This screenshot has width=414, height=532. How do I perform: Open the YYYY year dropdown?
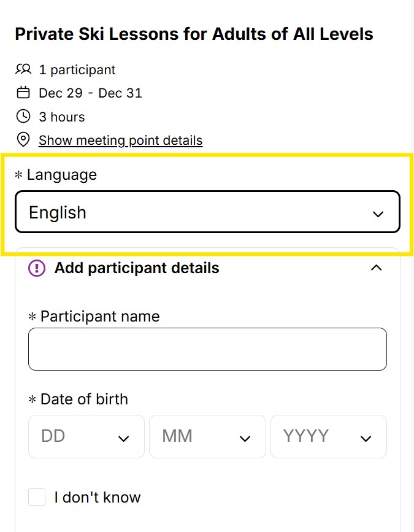coord(329,436)
